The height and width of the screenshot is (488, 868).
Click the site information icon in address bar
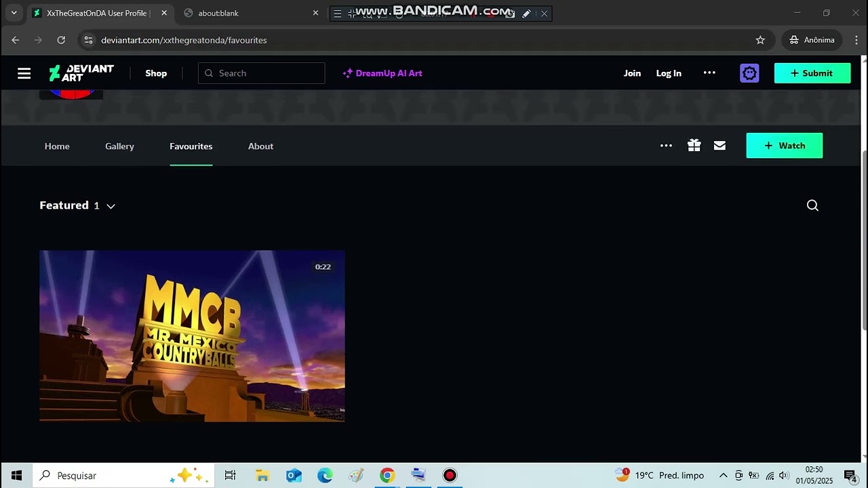tap(88, 40)
